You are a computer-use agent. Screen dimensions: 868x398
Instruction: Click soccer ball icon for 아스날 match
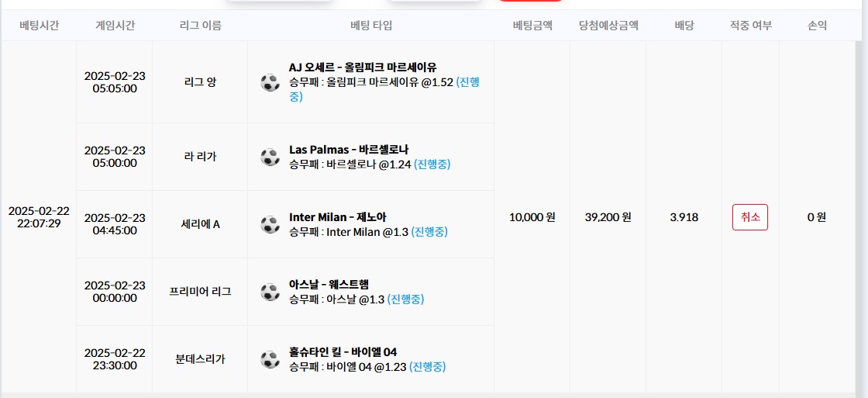pos(270,292)
